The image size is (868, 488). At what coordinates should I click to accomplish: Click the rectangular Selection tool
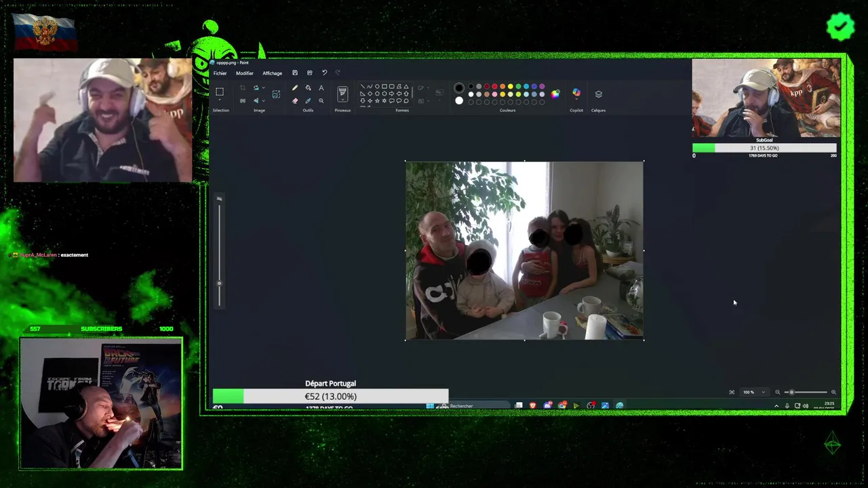click(x=220, y=91)
